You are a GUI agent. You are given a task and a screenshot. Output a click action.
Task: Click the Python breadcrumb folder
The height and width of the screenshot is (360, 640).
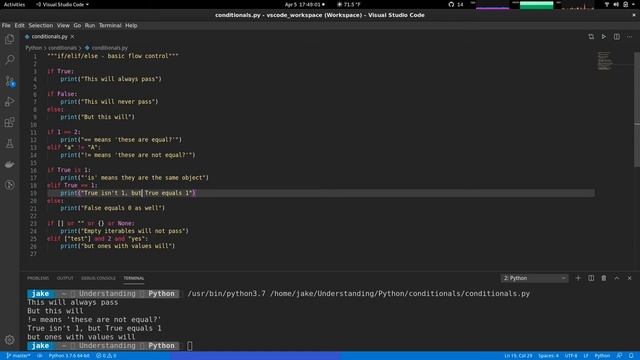[x=33, y=48]
